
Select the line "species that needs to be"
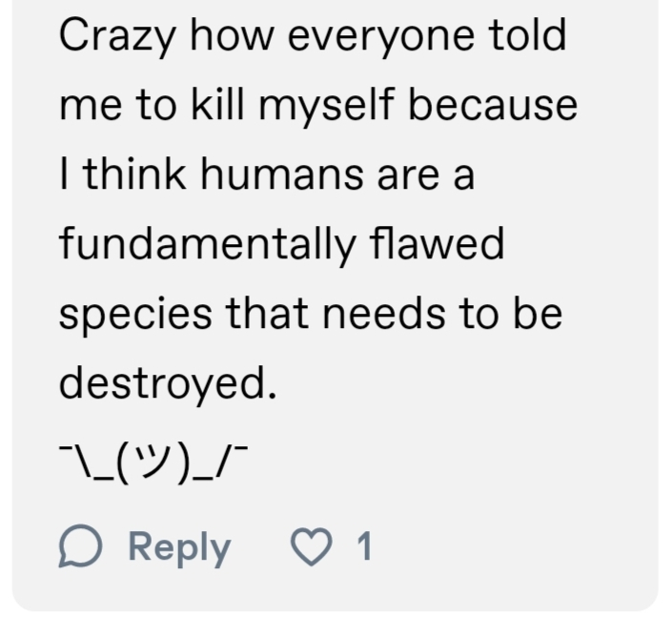(310, 315)
